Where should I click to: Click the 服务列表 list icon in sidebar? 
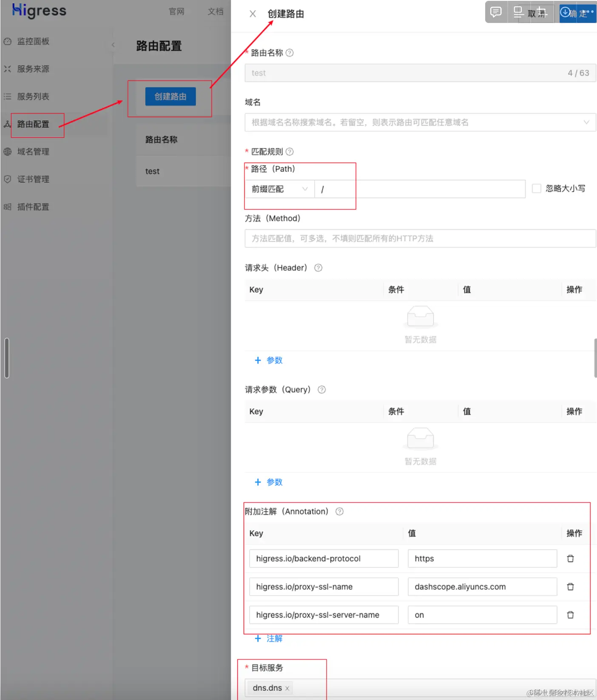click(7, 97)
